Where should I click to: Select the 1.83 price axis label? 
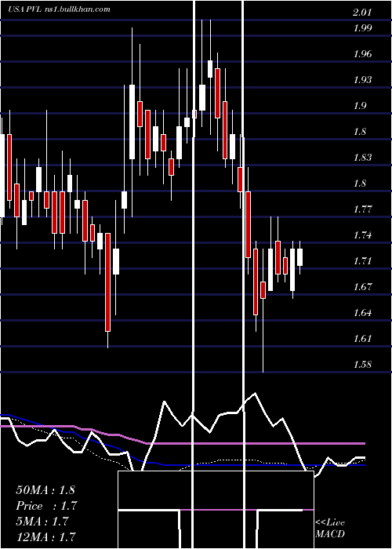(362, 158)
